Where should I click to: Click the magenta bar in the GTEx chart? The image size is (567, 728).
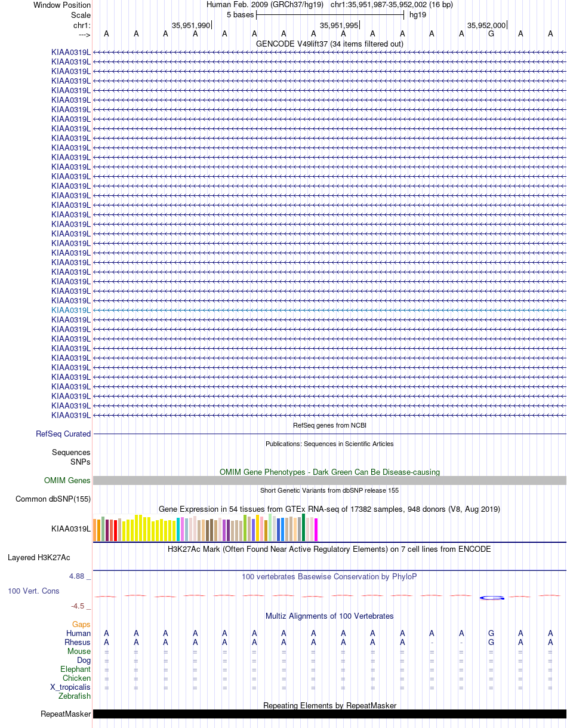(316, 530)
